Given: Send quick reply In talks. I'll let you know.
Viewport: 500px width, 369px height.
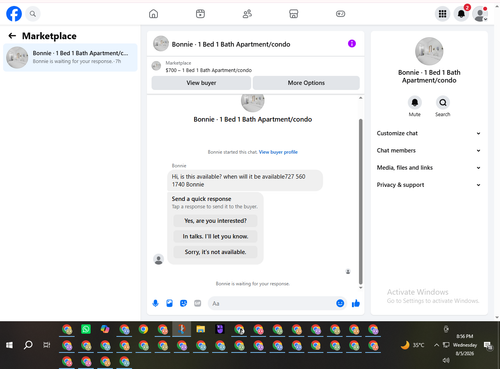Looking at the screenshot, I should pyautogui.click(x=215, y=236).
